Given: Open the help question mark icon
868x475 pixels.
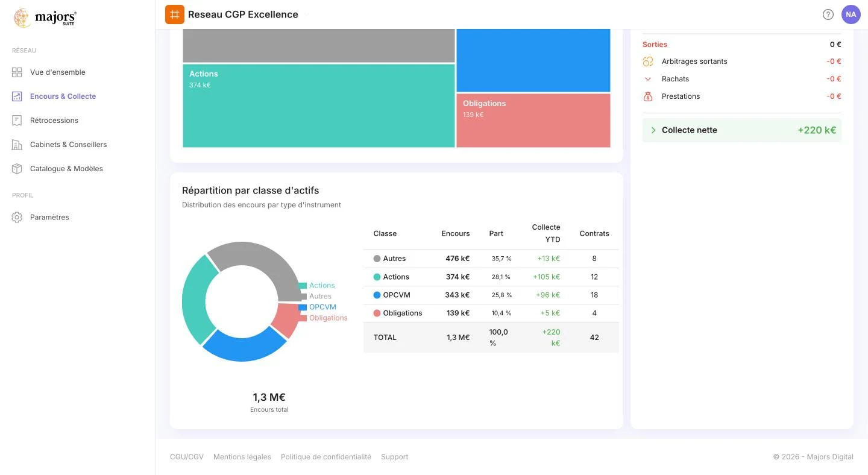Looking at the screenshot, I should click(x=828, y=14).
